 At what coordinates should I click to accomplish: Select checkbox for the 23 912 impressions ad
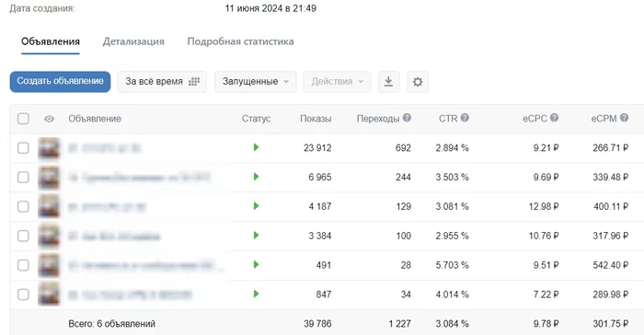pos(23,148)
